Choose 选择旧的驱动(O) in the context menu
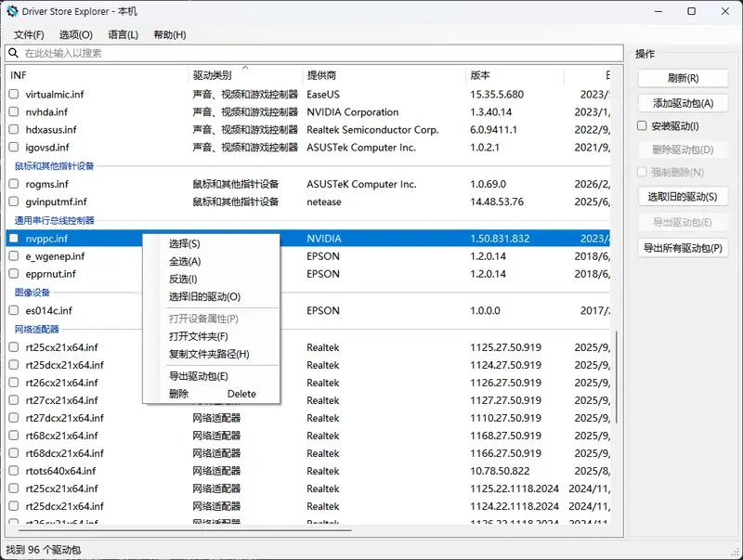The height and width of the screenshot is (560, 743). tap(212, 296)
